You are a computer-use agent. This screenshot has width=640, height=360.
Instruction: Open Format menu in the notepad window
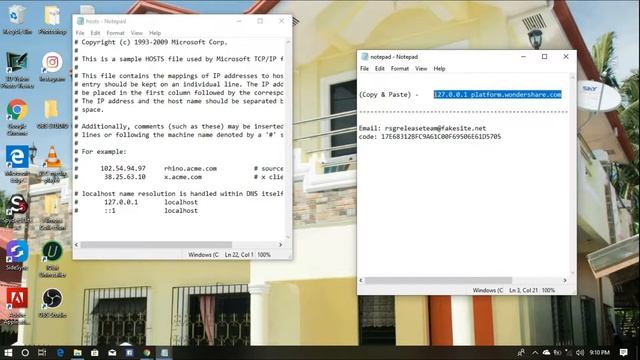click(400, 69)
